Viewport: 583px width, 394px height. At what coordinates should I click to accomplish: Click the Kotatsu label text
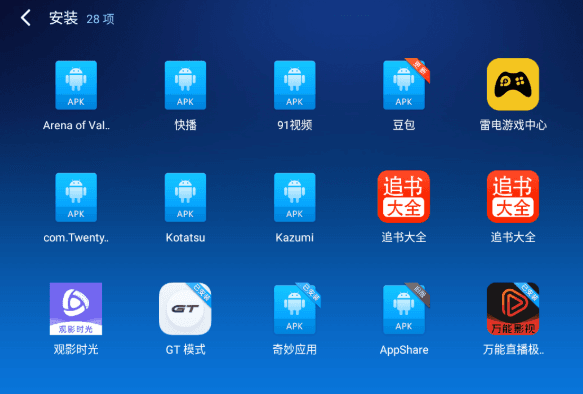pos(185,238)
